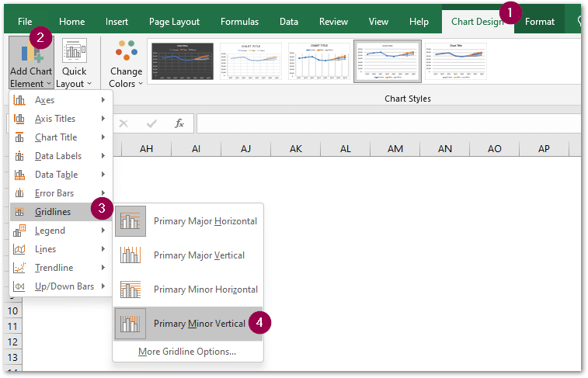Click the Data Labels icon
Image resolution: width=588 pixels, height=378 pixels.
(x=20, y=156)
